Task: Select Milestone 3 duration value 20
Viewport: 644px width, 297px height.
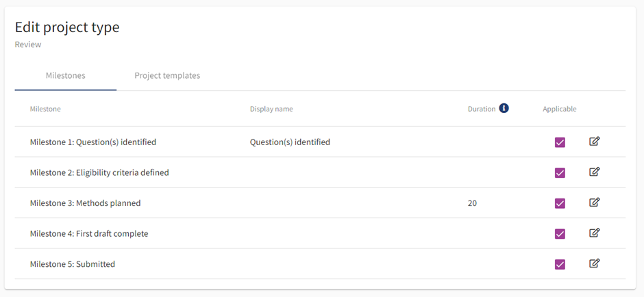Action: tap(473, 203)
